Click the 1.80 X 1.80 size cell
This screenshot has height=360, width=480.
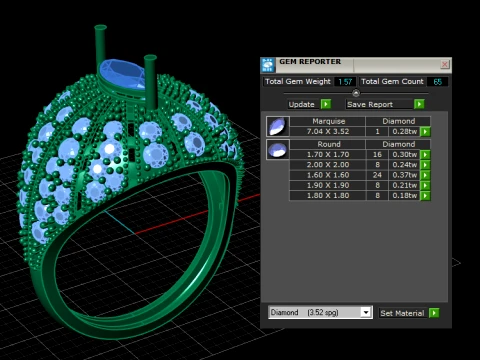[328, 196]
